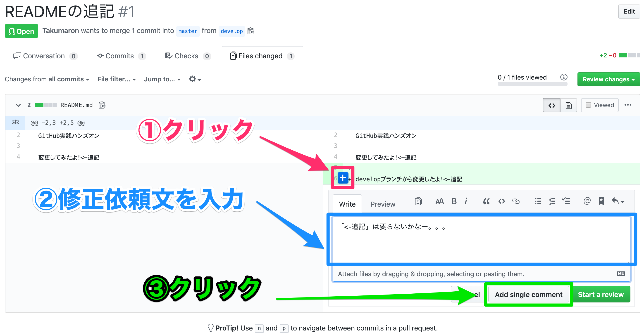
Task: Click hunk header @@ -2,3 +2,5 @@
Action: point(57,123)
